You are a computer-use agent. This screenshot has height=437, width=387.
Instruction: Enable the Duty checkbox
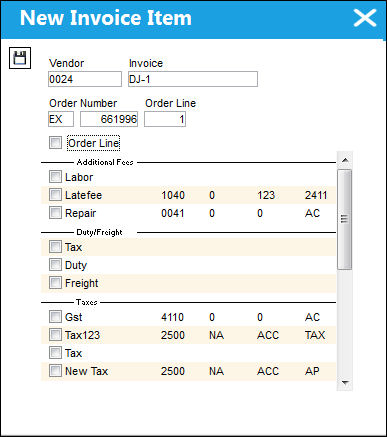(x=55, y=265)
